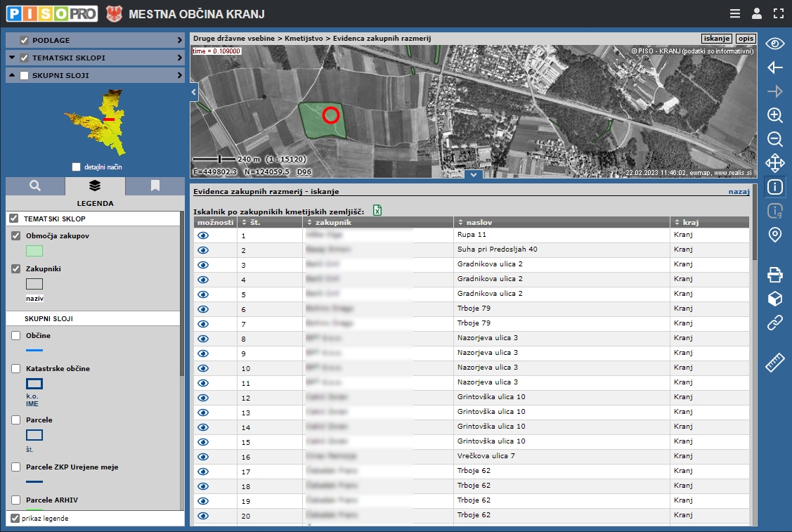Click the go back arrow icon
The image size is (792, 532).
774,67
